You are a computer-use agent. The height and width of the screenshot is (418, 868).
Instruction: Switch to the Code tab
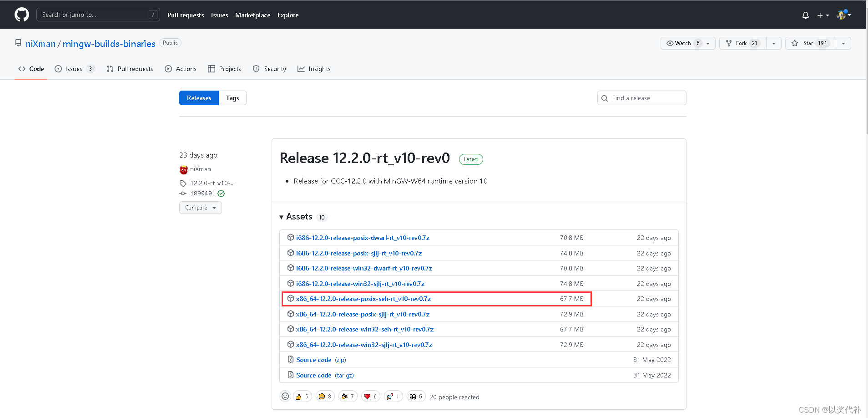click(x=31, y=69)
